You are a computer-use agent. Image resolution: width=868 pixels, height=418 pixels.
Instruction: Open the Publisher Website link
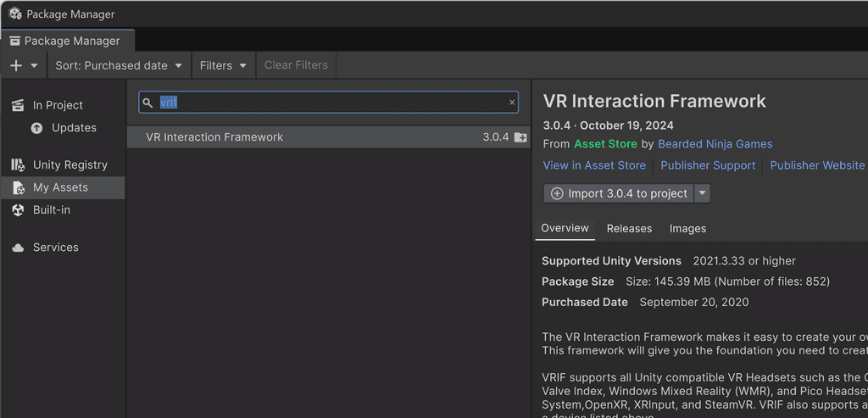click(x=817, y=165)
